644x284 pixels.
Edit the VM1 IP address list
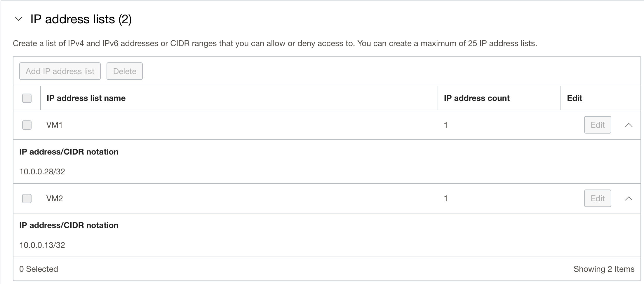(597, 125)
